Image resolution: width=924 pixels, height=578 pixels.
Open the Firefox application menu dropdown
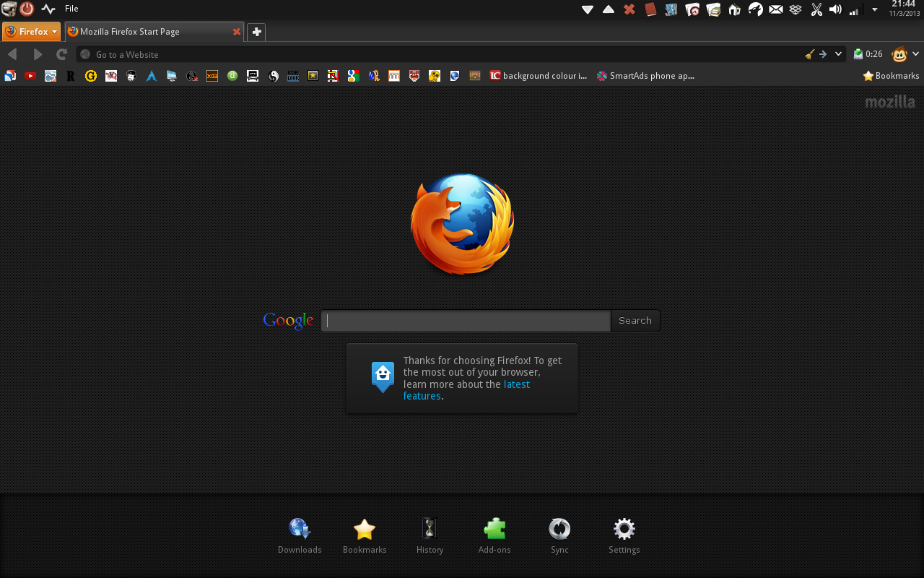pos(31,32)
